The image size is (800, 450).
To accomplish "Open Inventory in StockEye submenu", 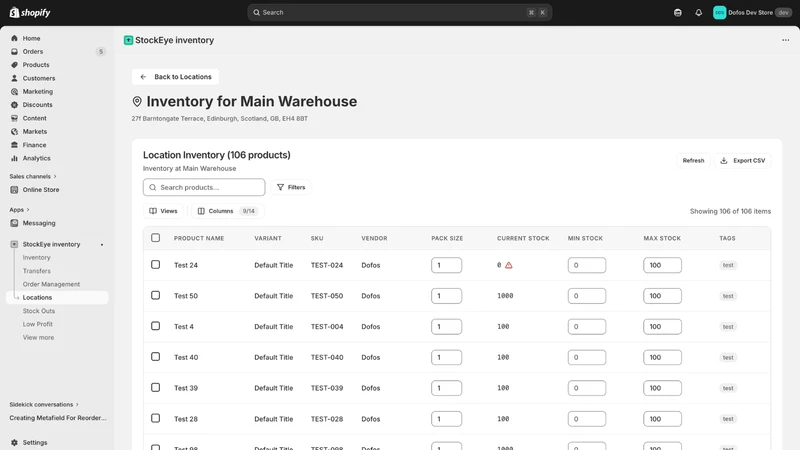I will click(36, 258).
